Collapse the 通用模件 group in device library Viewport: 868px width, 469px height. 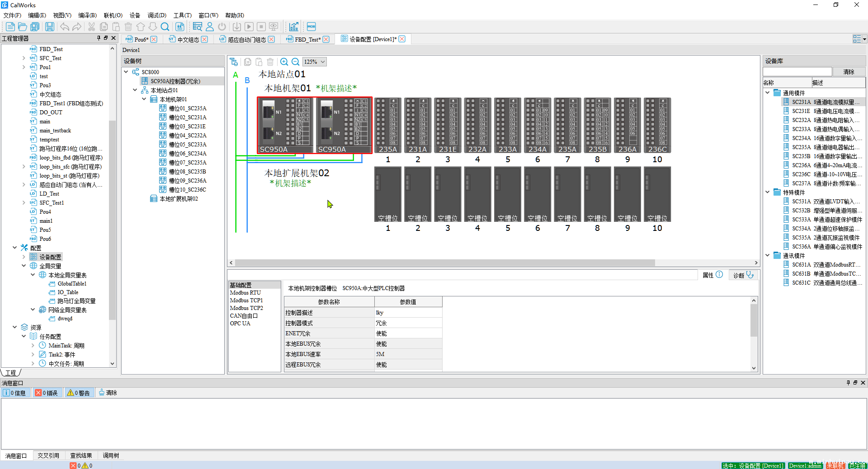(x=767, y=93)
